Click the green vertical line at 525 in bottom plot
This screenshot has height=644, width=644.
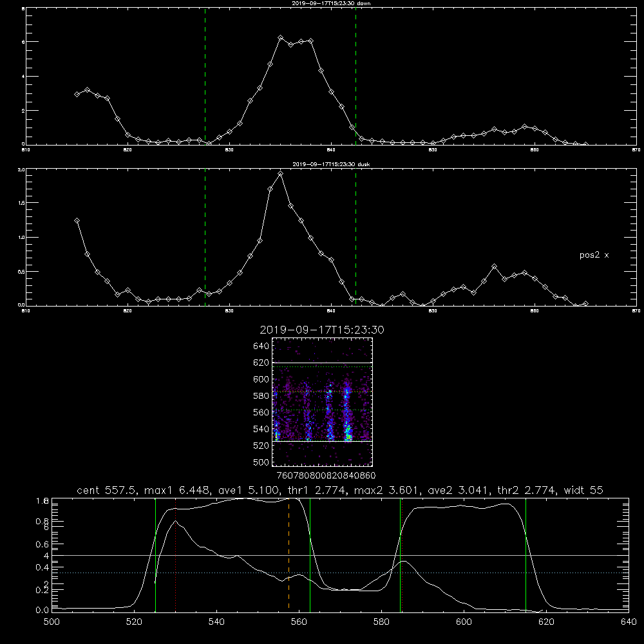[156, 554]
